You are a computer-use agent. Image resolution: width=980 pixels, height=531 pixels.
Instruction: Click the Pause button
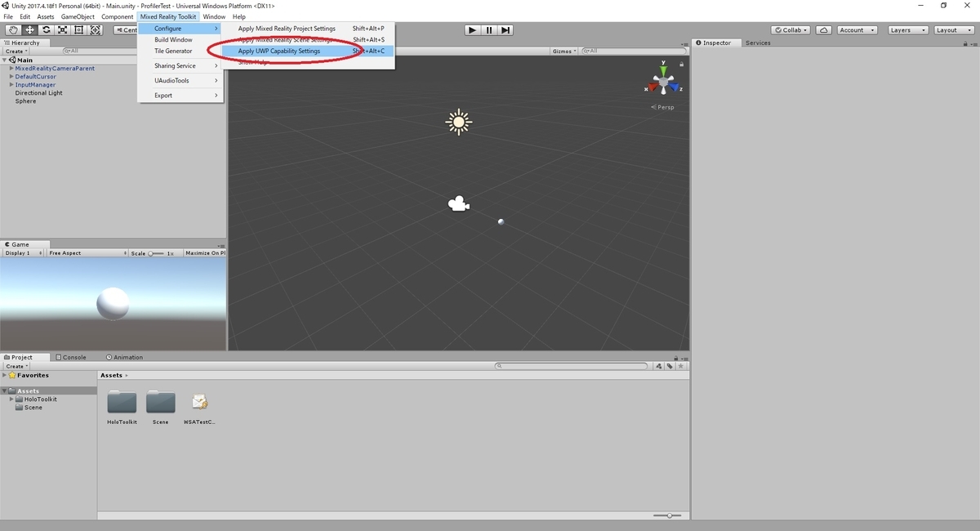point(488,30)
